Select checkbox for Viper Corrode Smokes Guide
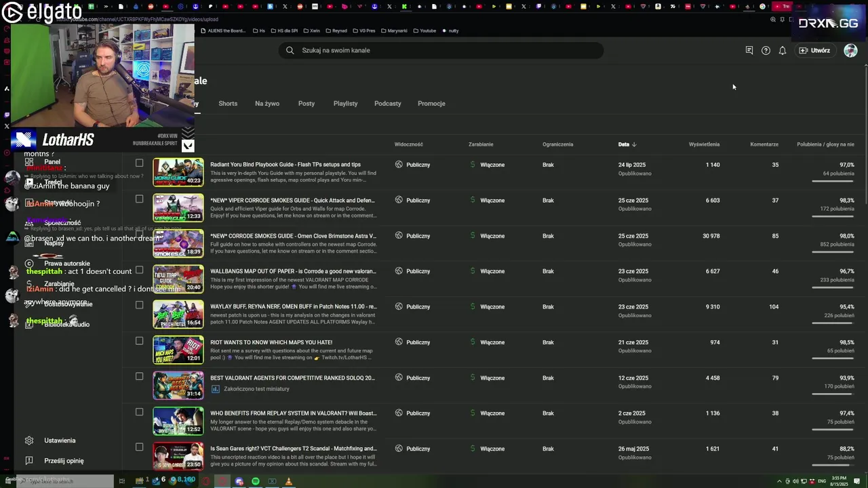Image resolution: width=868 pixels, height=488 pixels. (x=140, y=199)
